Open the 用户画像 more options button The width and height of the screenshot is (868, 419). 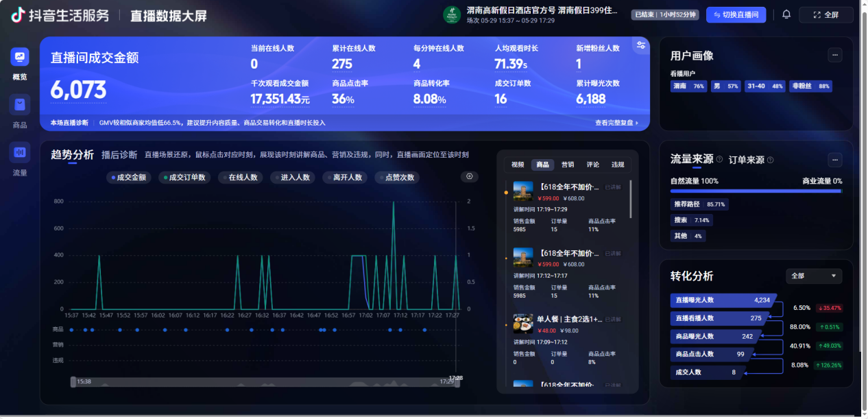tap(834, 55)
